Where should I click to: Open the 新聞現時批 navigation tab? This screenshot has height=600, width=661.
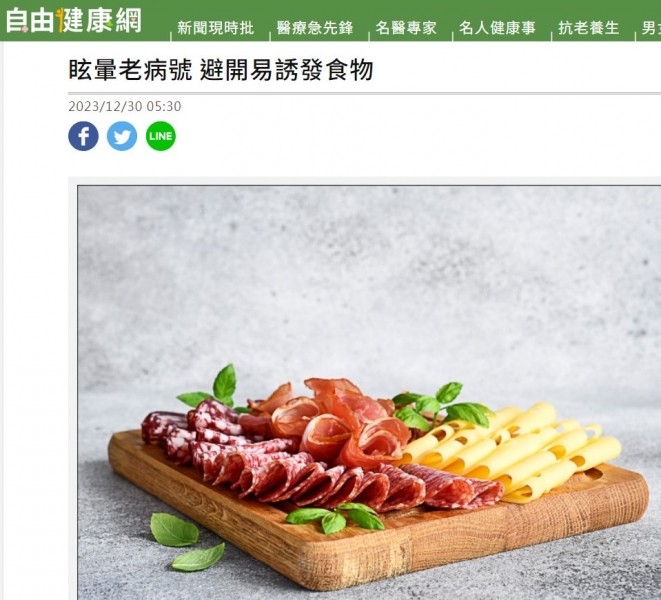coord(215,28)
